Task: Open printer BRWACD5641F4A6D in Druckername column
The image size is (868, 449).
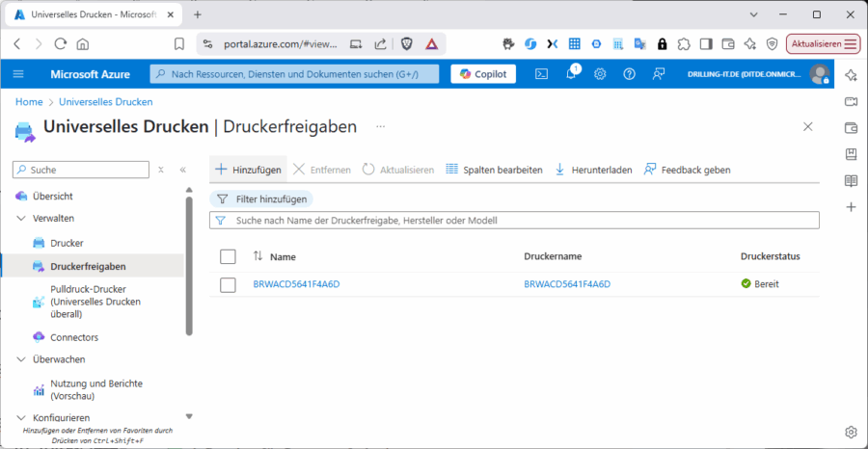Action: coord(567,285)
